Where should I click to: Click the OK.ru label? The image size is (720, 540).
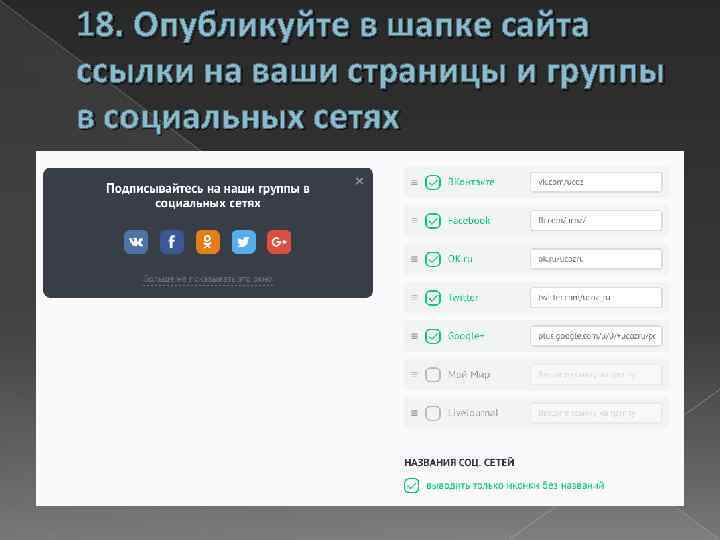[x=460, y=259]
